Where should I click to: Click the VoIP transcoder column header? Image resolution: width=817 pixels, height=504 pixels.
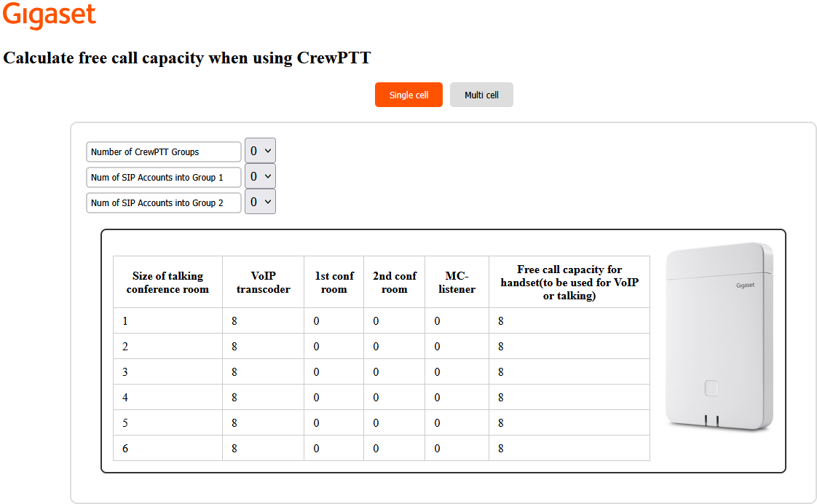(263, 283)
